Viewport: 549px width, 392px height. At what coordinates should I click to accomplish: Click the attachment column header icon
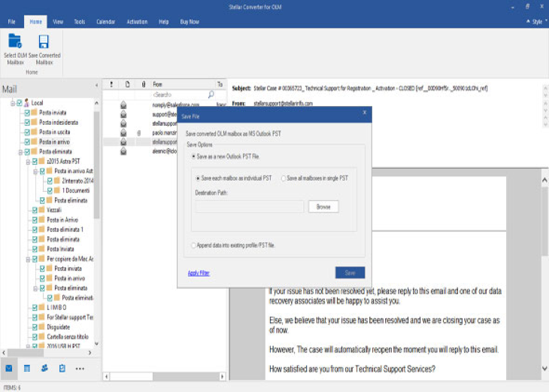(x=144, y=84)
